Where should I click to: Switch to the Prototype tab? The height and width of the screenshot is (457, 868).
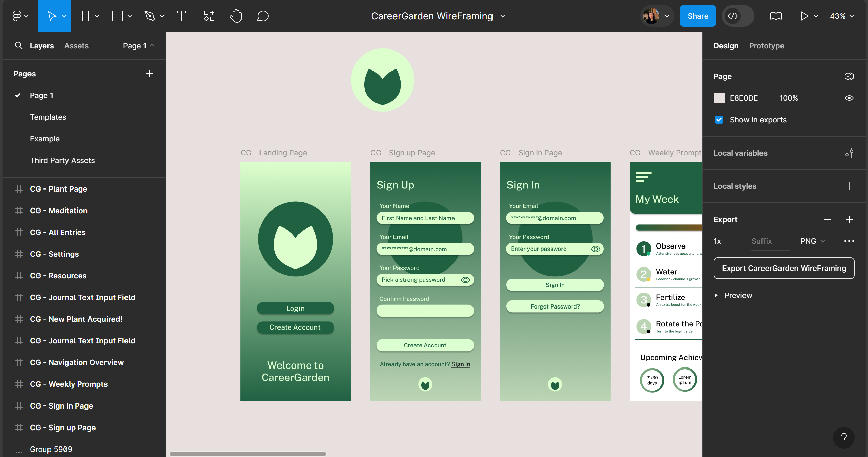coord(767,46)
